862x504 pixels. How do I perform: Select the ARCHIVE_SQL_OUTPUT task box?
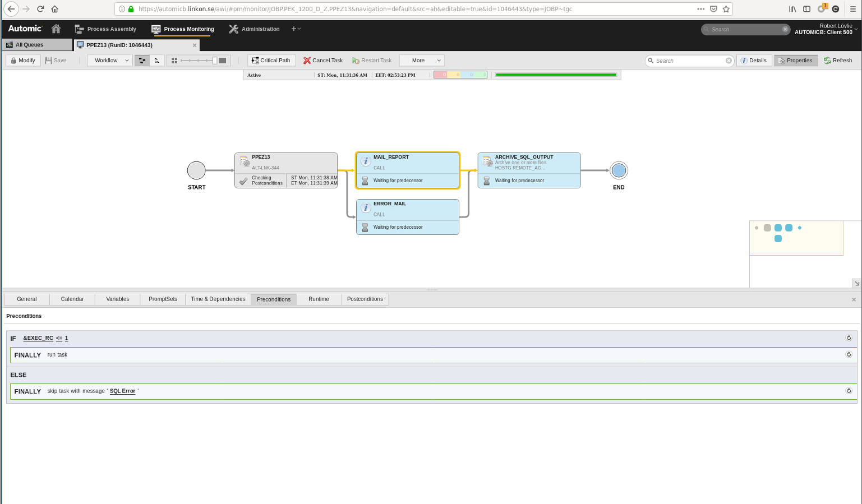coord(529,170)
